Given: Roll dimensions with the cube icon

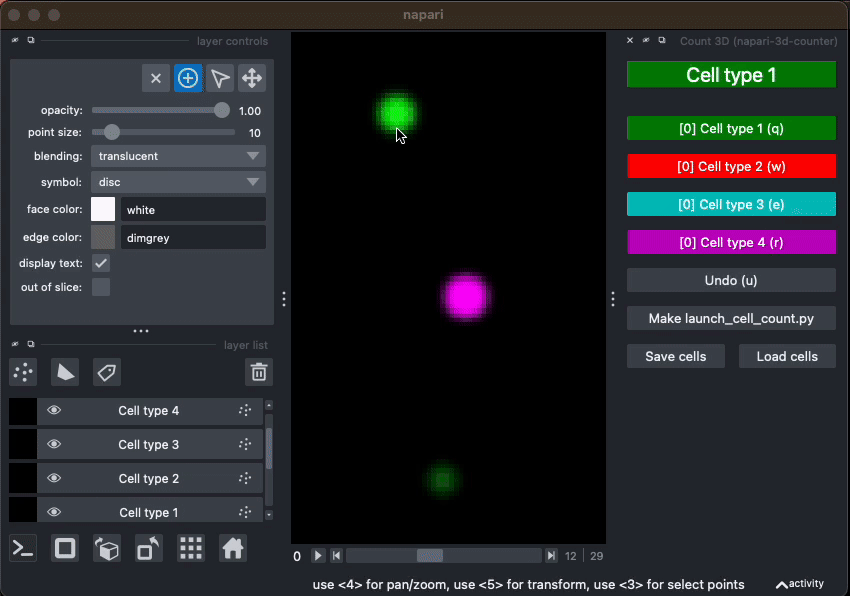Looking at the screenshot, I should click(x=106, y=548).
